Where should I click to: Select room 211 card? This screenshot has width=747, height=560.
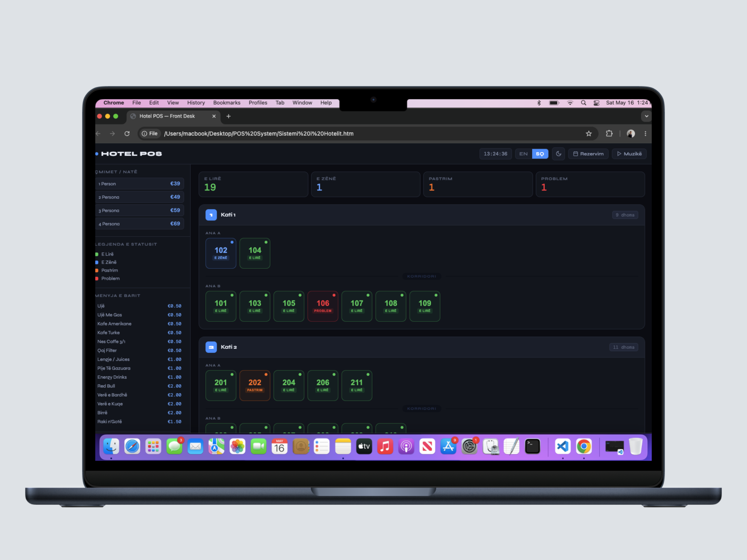click(357, 385)
